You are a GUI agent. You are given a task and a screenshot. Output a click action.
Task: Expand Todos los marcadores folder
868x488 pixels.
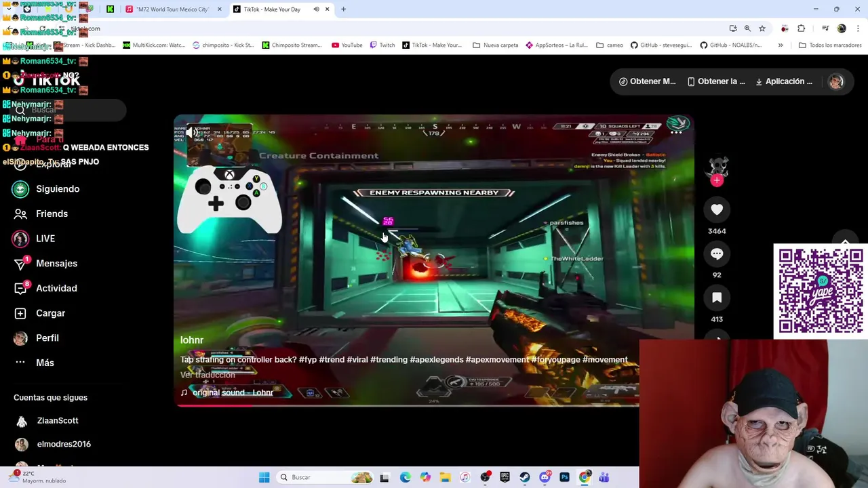(x=830, y=45)
